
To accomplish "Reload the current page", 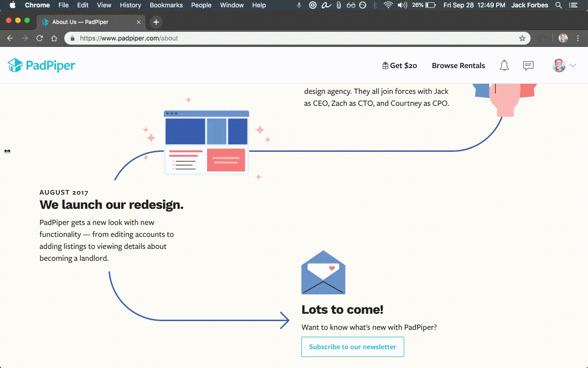I will pos(40,38).
